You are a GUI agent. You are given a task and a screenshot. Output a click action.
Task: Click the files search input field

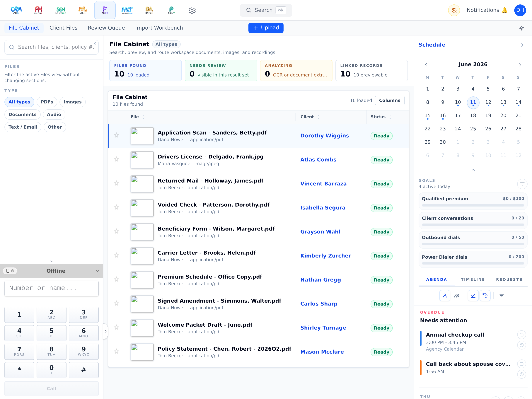tap(52, 47)
